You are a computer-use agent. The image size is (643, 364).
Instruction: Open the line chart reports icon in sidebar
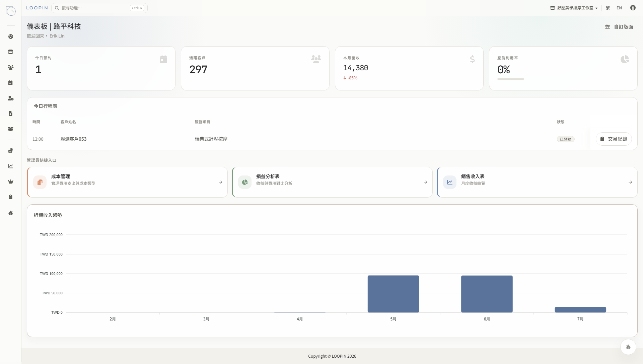pos(11,166)
